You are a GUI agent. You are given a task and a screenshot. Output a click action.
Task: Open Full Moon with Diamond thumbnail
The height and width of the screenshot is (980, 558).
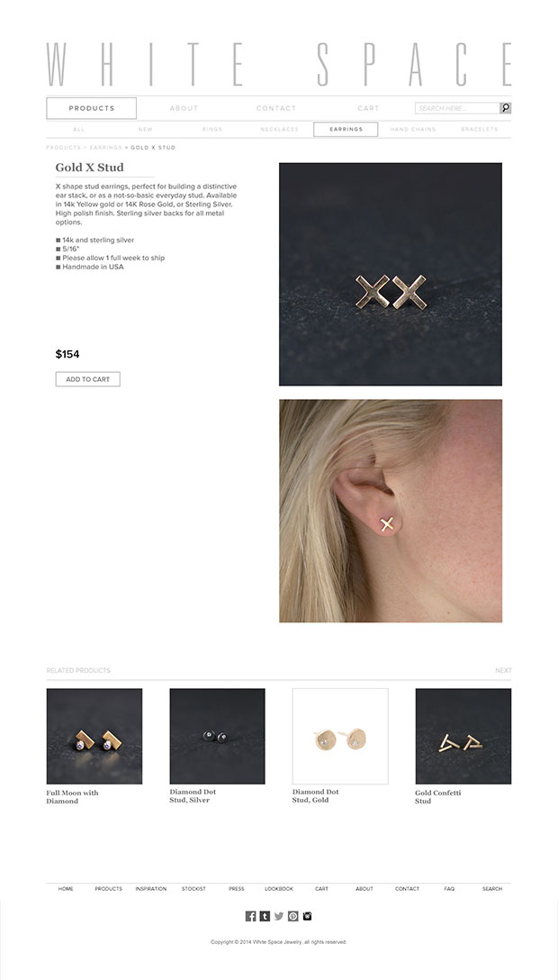94,736
